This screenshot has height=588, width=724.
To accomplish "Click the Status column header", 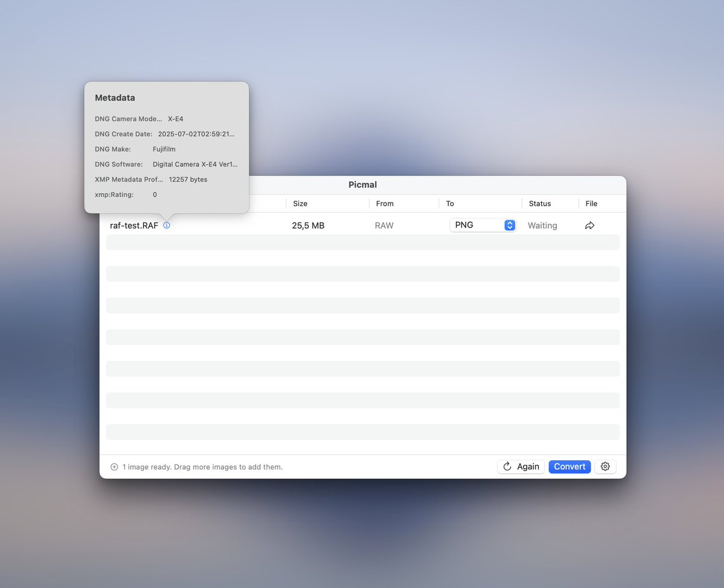I will 540,203.
